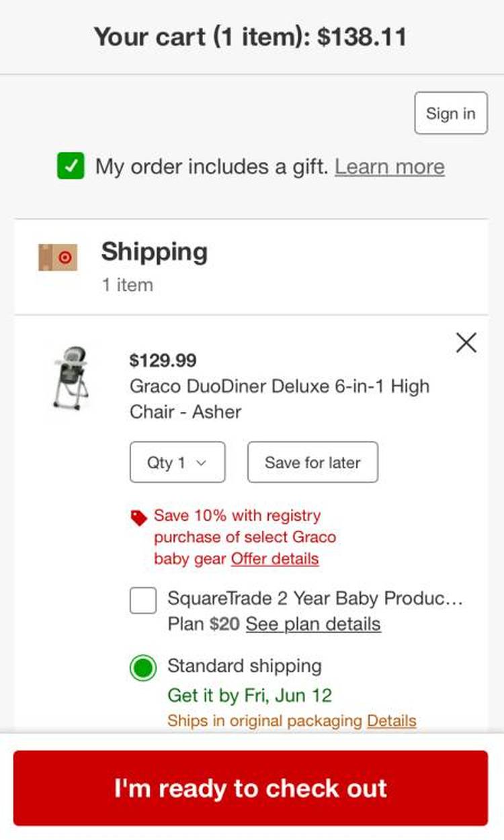Check the SquareTrade 2 Year protection plan
This screenshot has width=504, height=840.
143,600
